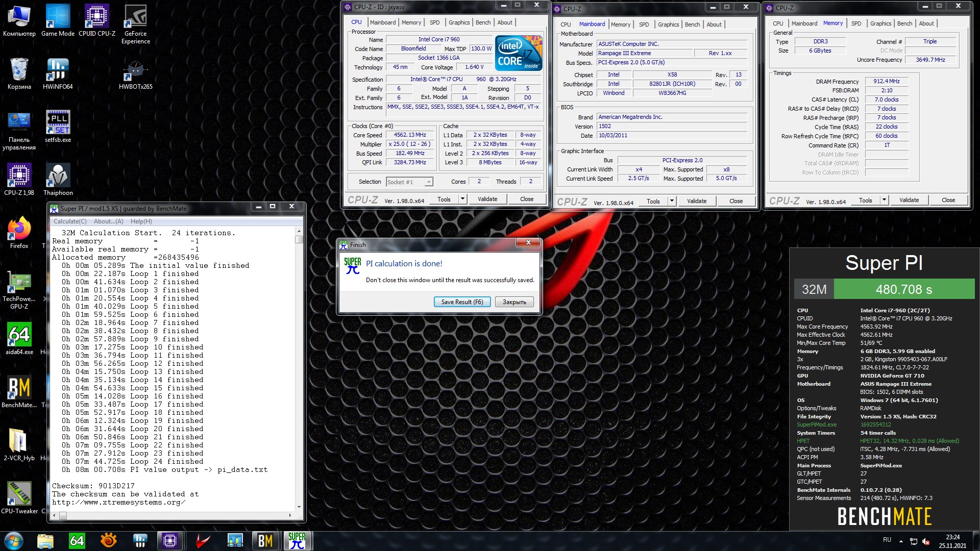
Task: Open CPUID CPU-Z desktop icon
Action: pos(96,20)
